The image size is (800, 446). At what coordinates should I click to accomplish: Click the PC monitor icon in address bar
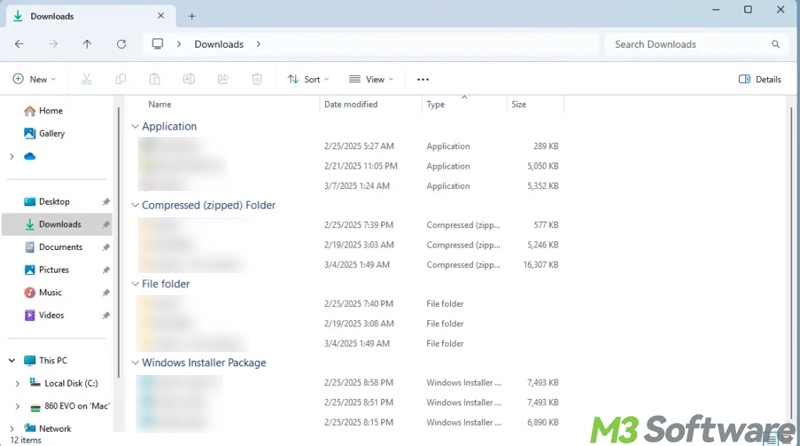pyautogui.click(x=158, y=44)
